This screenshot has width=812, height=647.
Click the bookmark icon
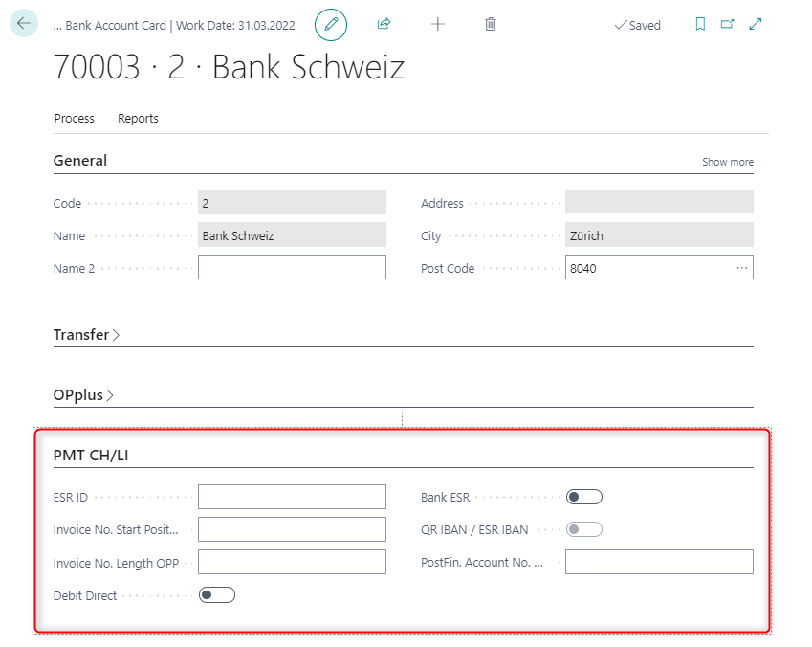700,25
